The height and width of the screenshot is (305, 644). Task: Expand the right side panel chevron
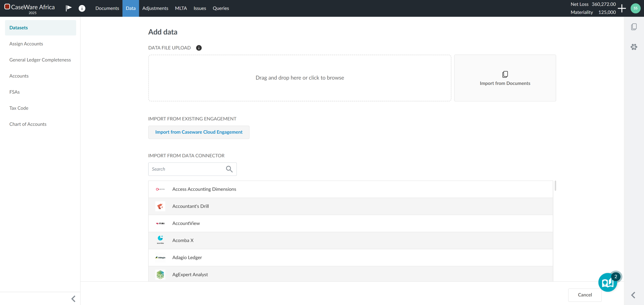[633, 295]
